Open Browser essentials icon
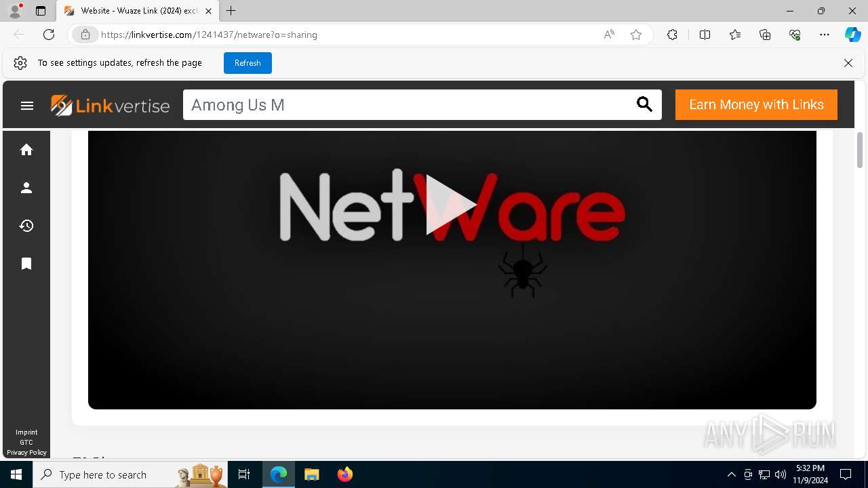Viewport: 868px width, 488px height. (795, 35)
